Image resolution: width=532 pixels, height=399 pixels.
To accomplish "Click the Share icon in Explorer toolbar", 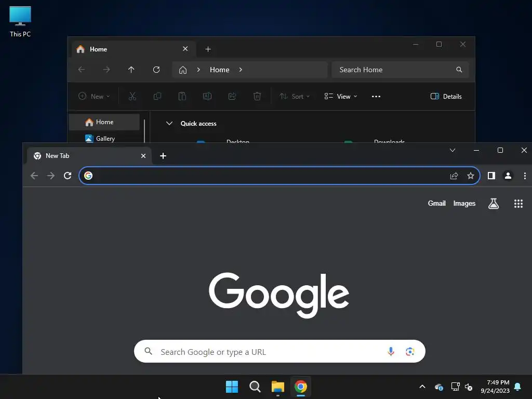I will [x=232, y=96].
